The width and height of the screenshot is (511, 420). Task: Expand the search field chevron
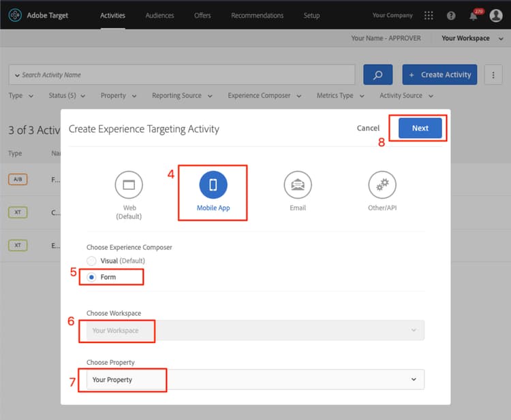[17, 75]
